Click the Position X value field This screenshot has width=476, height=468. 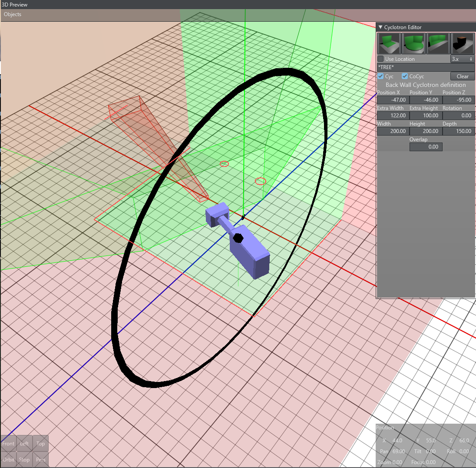click(x=392, y=100)
